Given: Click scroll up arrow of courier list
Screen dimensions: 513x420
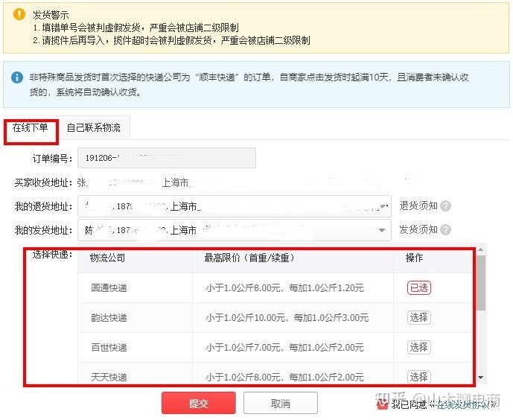Looking at the screenshot, I should (x=481, y=249).
